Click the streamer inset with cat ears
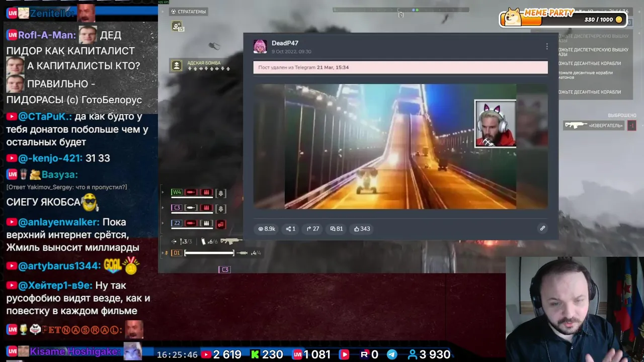Image resolution: width=644 pixels, height=362 pixels. [495, 124]
